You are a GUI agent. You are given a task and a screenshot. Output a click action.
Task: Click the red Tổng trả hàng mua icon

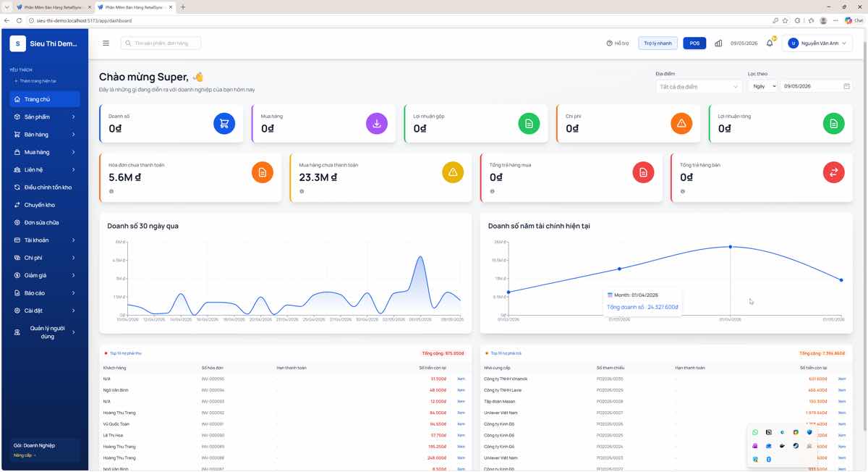point(643,172)
